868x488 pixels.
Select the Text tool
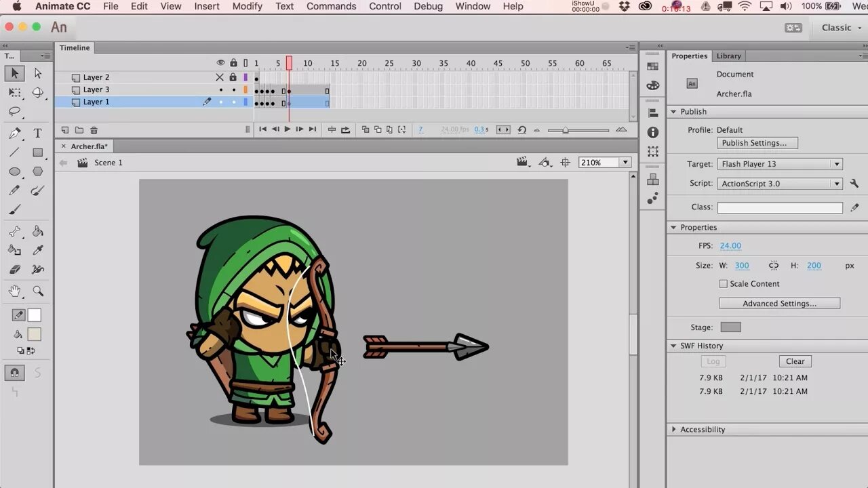(x=38, y=134)
